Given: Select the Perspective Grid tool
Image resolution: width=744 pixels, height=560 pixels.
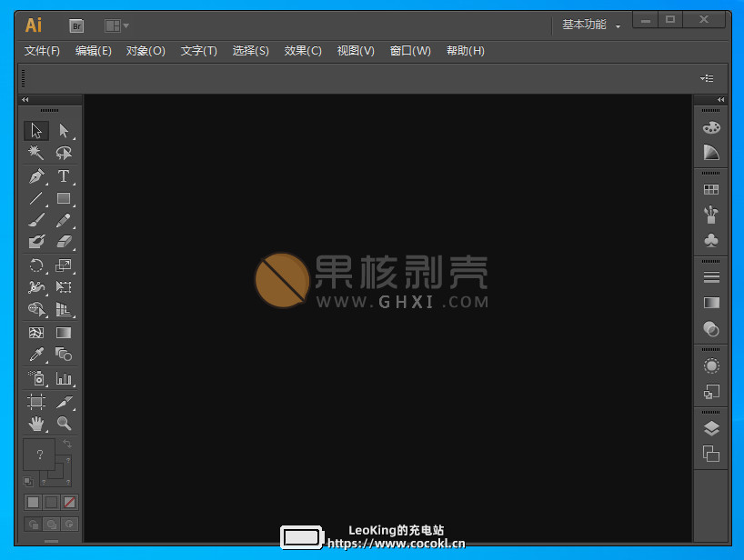Looking at the screenshot, I should [64, 309].
